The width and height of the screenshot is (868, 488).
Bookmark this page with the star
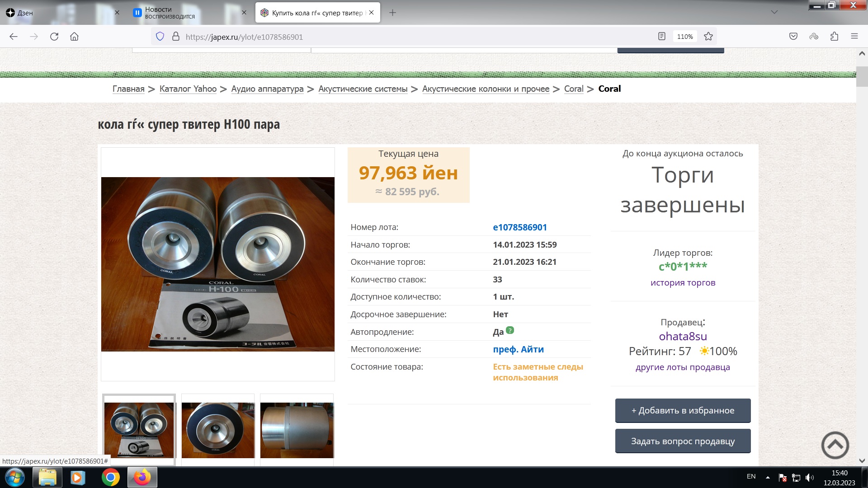pyautogui.click(x=708, y=37)
